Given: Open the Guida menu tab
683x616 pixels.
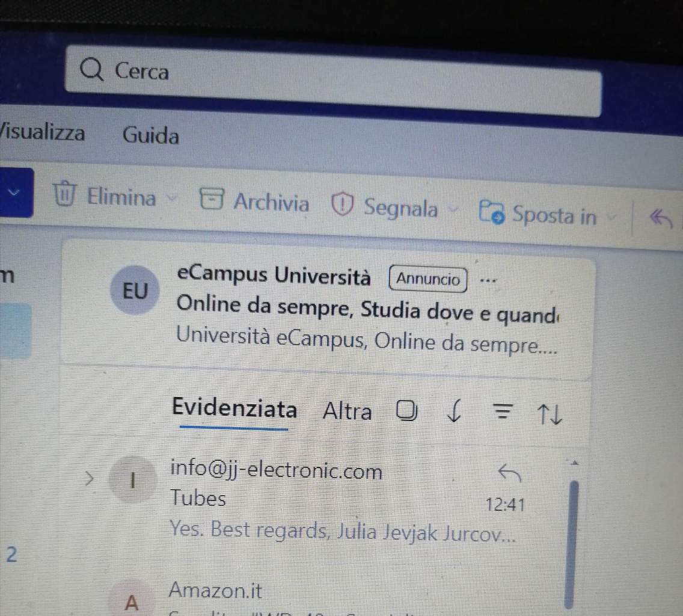Looking at the screenshot, I should pos(151,135).
